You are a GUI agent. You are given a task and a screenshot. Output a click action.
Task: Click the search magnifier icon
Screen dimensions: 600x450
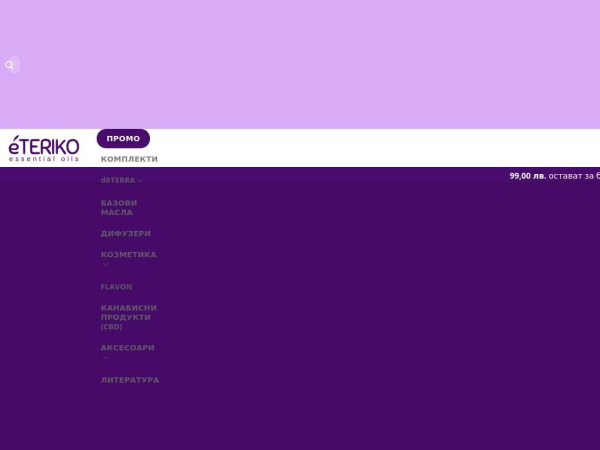coord(10,65)
